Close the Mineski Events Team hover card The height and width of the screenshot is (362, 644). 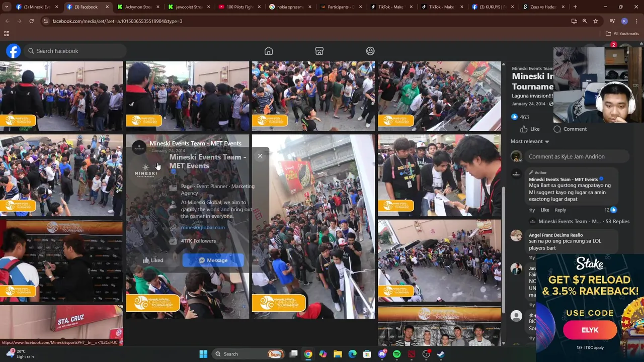260,156
